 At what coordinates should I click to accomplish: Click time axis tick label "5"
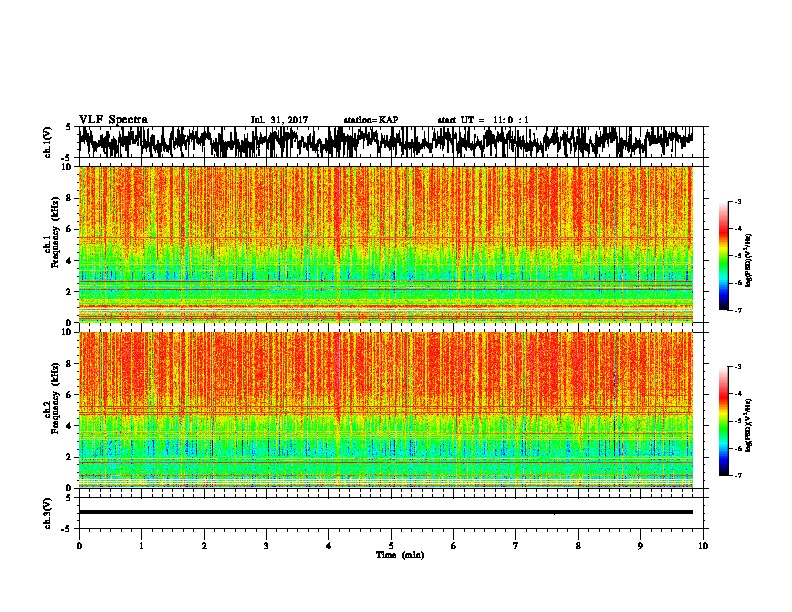coord(391,546)
